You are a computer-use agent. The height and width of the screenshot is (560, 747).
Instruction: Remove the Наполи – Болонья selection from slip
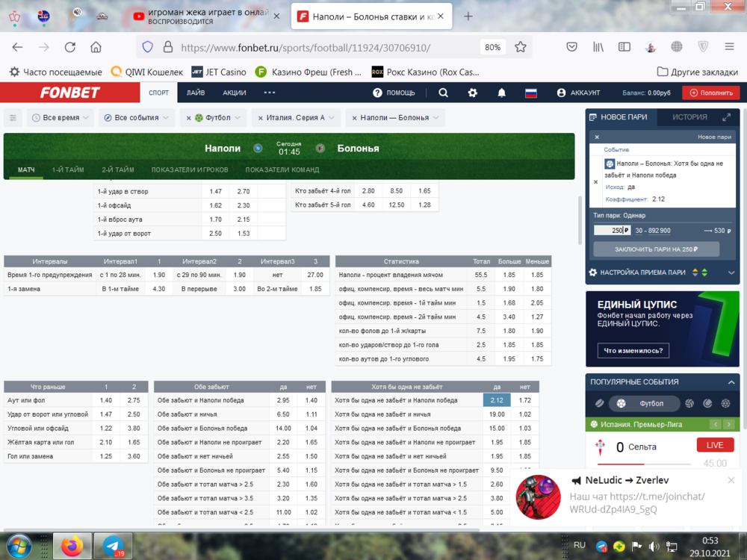pos(595,181)
